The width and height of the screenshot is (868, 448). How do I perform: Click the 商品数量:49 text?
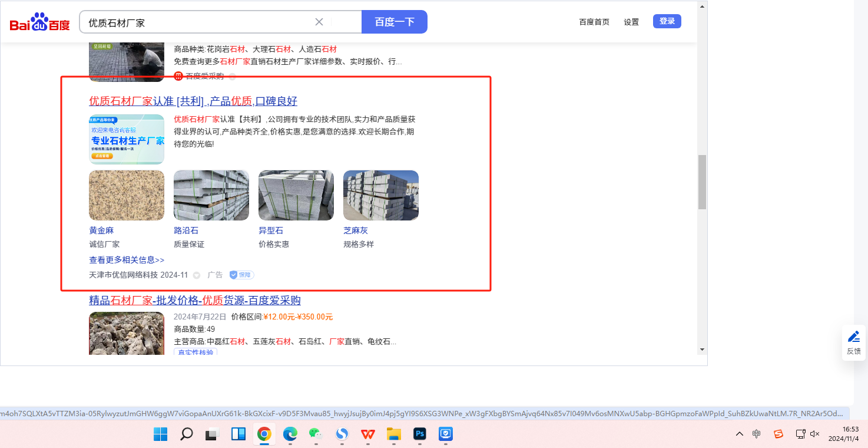click(x=194, y=329)
